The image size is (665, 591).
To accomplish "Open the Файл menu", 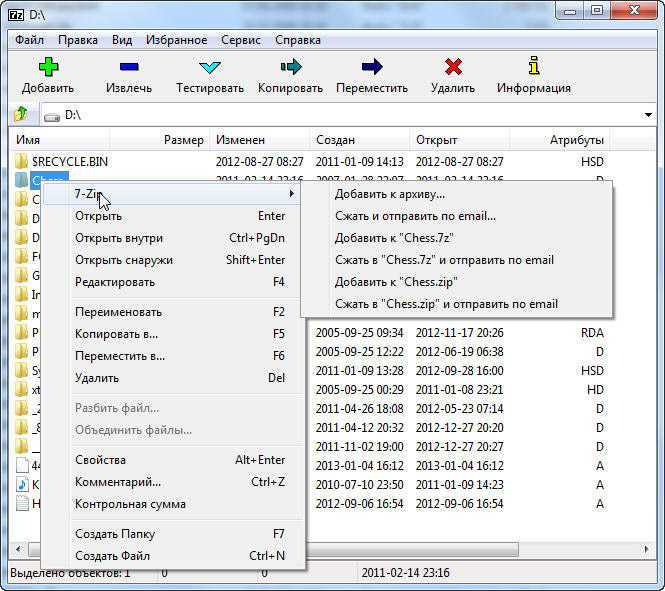I will [30, 40].
